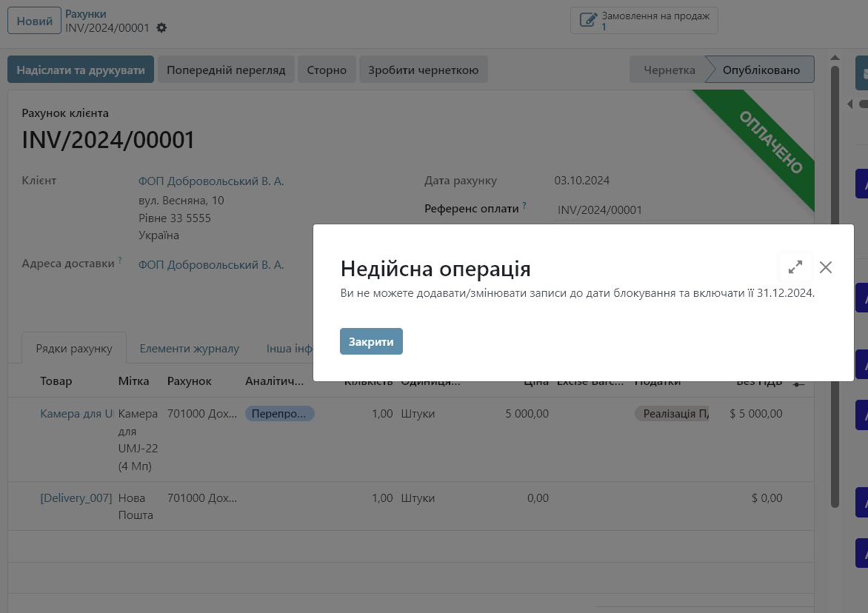Select the Чернетка status stage
The width and height of the screenshot is (868, 613).
[669, 70]
